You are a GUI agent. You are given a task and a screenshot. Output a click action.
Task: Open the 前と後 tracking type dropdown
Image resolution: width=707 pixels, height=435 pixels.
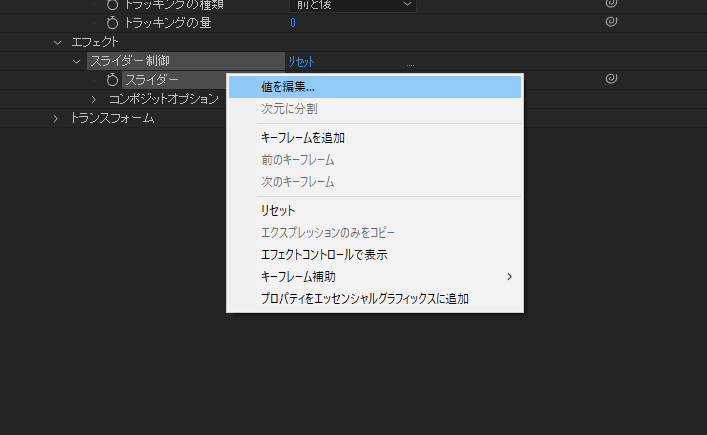352,5
